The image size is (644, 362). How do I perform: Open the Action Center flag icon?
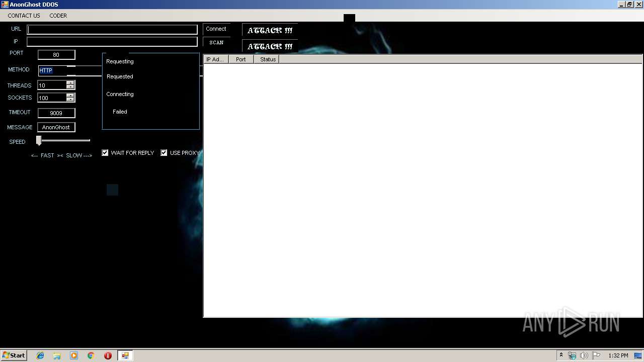(596, 355)
